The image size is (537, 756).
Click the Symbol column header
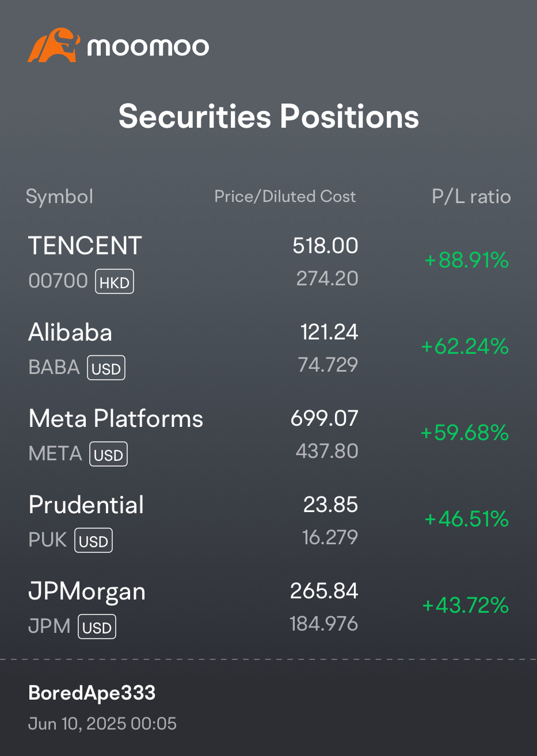click(59, 197)
